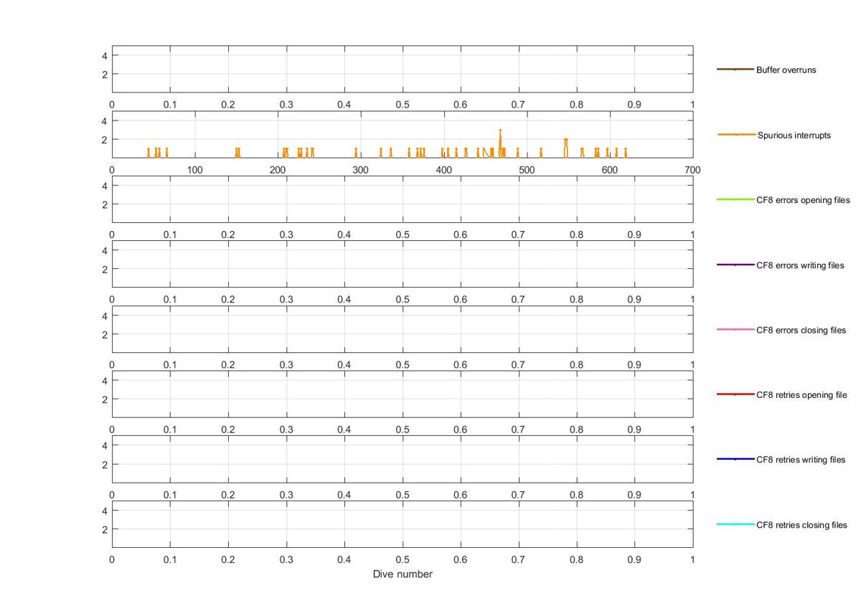The image size is (861, 616).
Task: Click the 600 tick label
Action: (x=610, y=170)
